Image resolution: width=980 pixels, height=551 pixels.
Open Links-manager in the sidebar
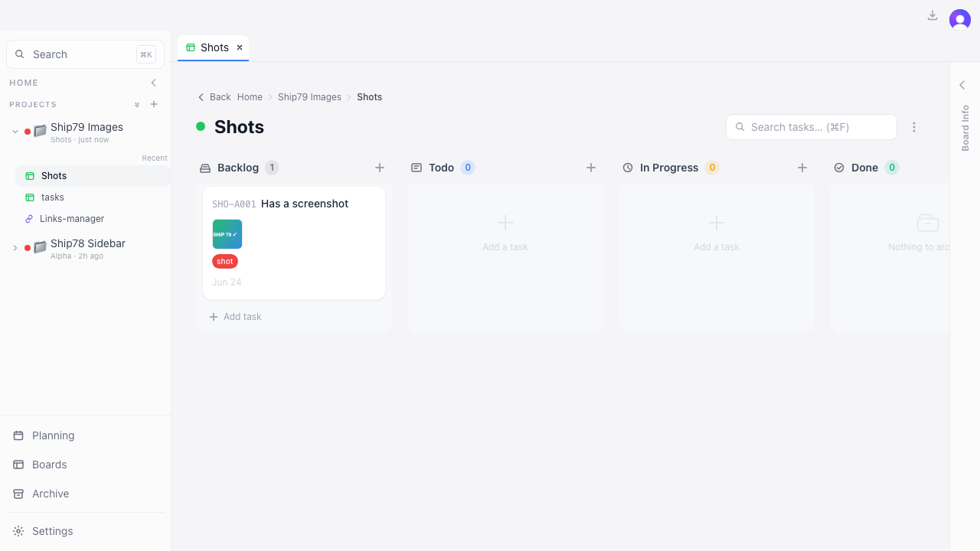coord(93,219)
